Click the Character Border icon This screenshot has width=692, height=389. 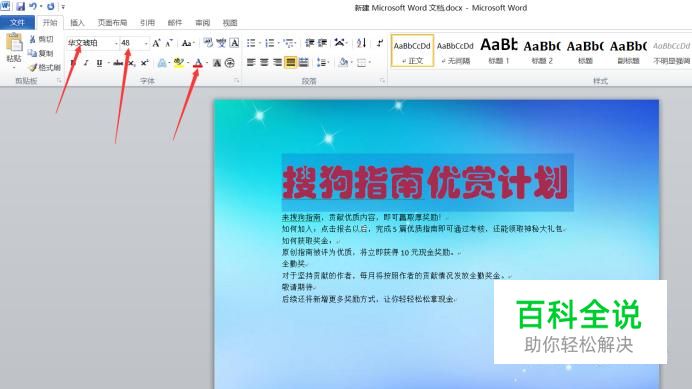(x=234, y=43)
